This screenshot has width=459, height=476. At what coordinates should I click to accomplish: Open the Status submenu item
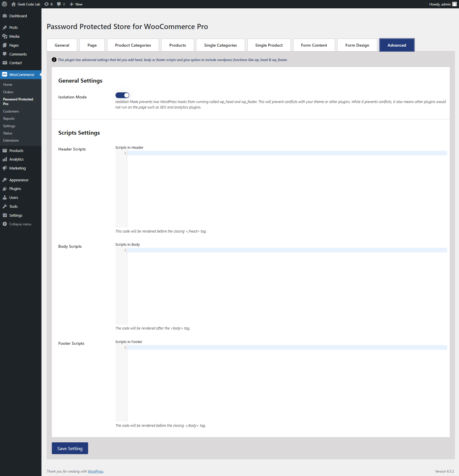coord(7,133)
